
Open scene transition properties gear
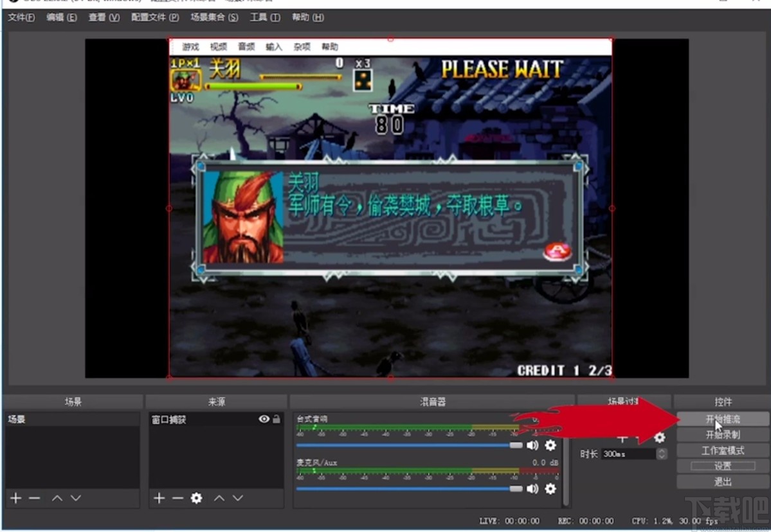point(660,437)
